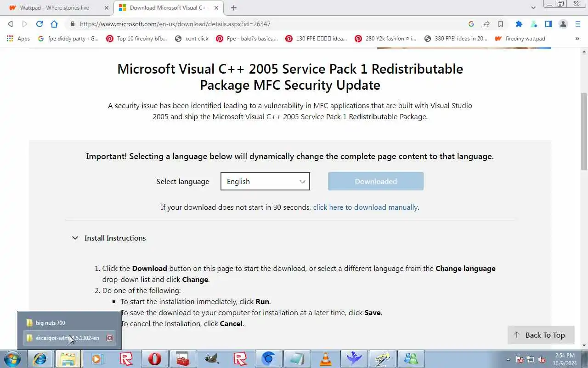
Task: Show more bookmarks with the chevron
Action: pyautogui.click(x=577, y=39)
